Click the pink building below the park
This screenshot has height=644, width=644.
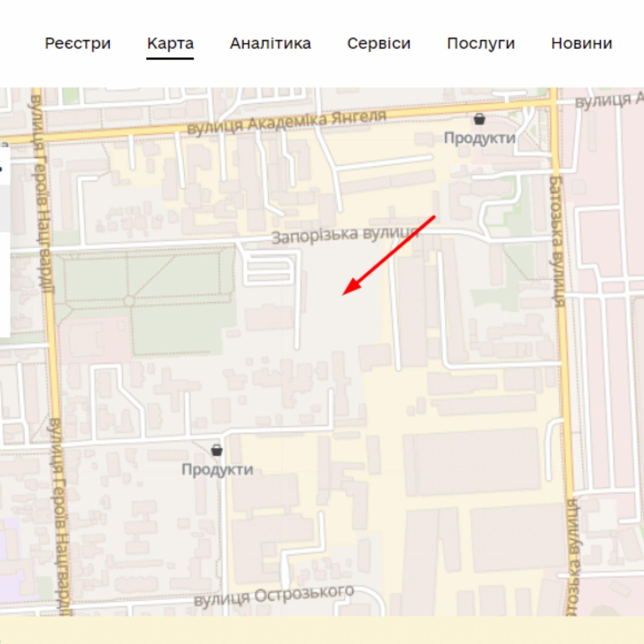[x=95, y=340]
